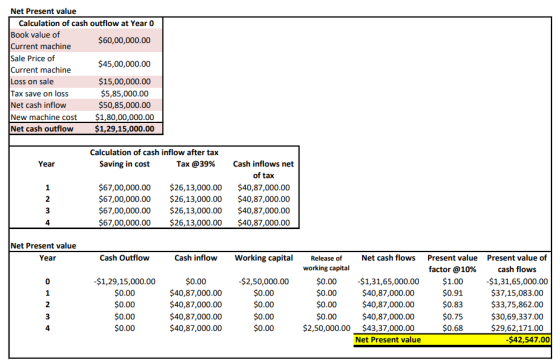Click present value $37,15,083.00
560x363 pixels.
coord(517,293)
